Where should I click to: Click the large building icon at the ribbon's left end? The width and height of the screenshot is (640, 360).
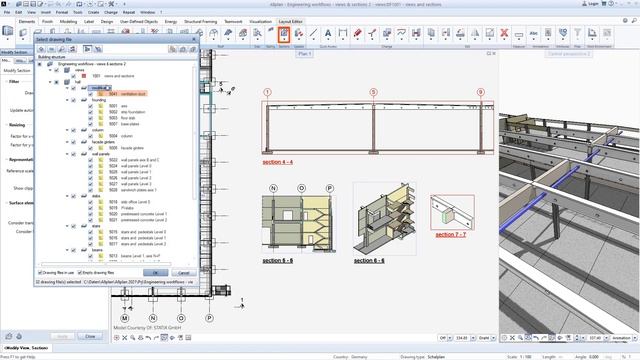tap(8, 32)
